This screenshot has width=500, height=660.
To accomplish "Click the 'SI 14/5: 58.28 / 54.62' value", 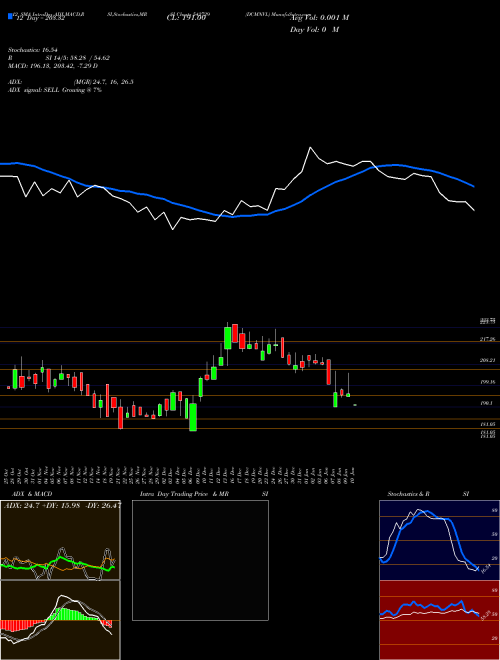I will [78, 58].
